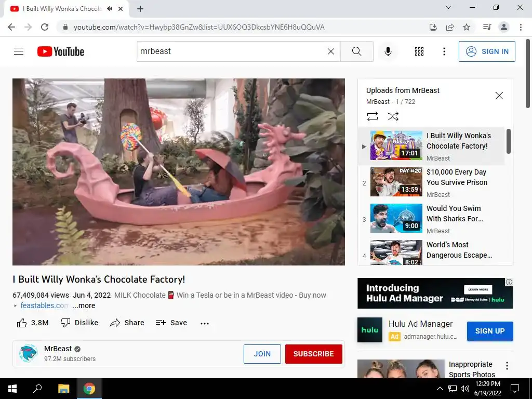Viewport: 532px width, 399px height.
Task: Click the Hulu SIGN UP button
Action: click(x=490, y=331)
